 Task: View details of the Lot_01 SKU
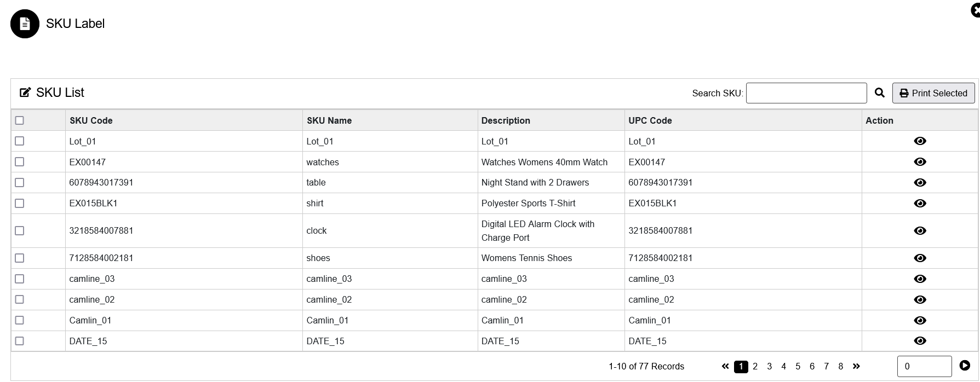(x=920, y=141)
